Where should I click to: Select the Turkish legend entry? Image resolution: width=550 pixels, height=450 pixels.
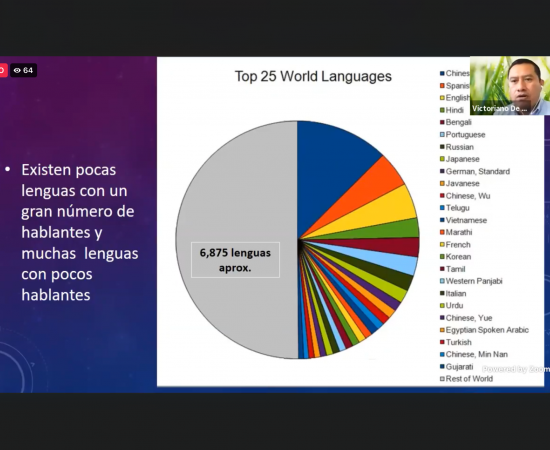456,342
